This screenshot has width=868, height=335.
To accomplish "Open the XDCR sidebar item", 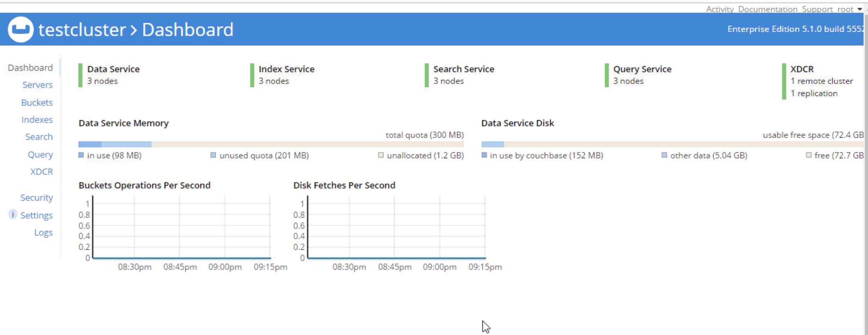I will [x=41, y=172].
